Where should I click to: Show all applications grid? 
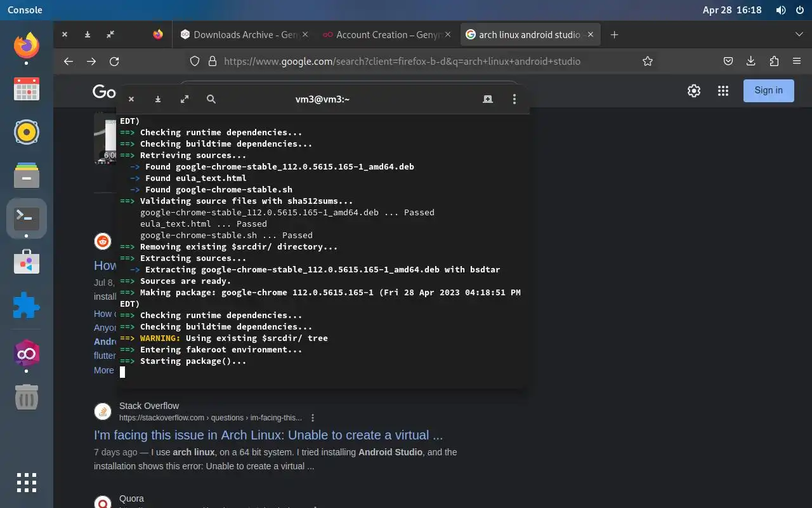(x=27, y=483)
